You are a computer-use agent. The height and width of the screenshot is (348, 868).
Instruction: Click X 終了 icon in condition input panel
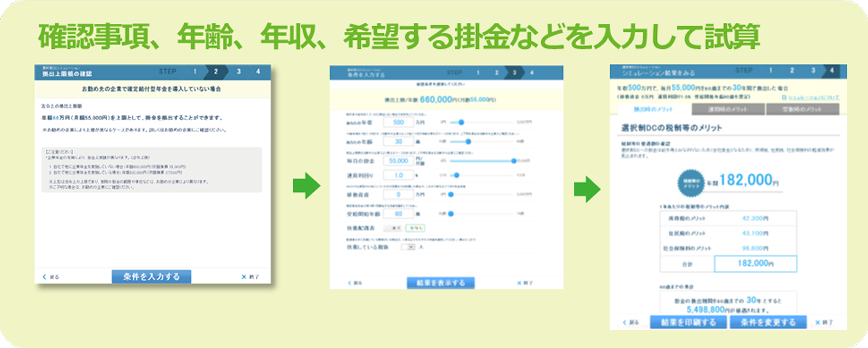[x=524, y=283]
